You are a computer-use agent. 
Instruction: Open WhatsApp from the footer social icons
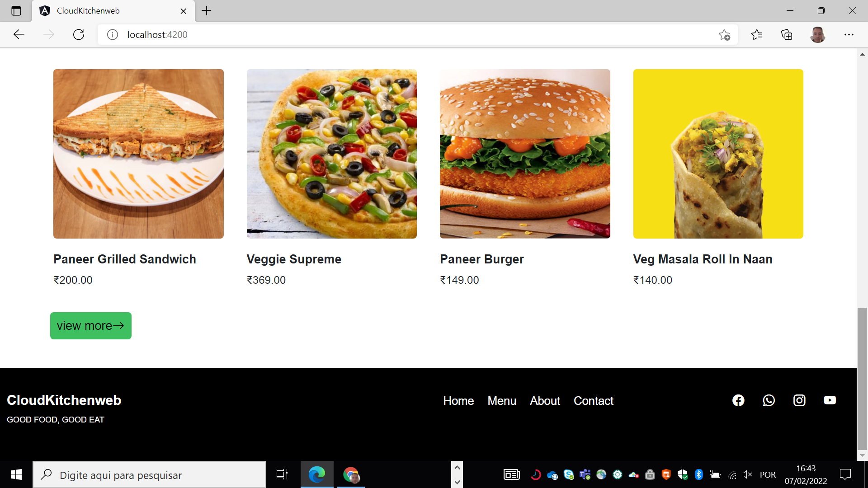pos(769,400)
